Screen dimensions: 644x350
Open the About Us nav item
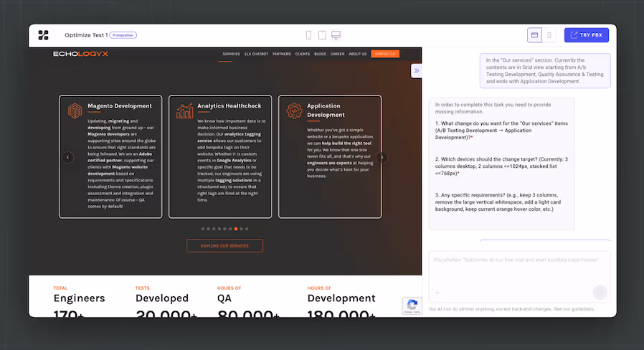click(357, 54)
